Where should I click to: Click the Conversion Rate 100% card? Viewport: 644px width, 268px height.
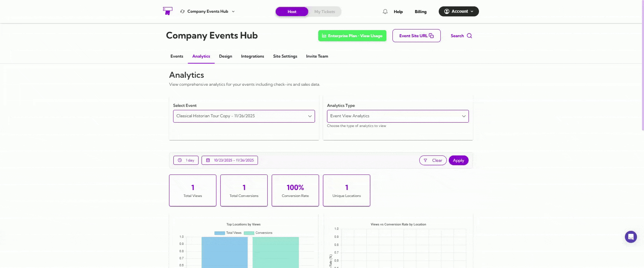(295, 190)
